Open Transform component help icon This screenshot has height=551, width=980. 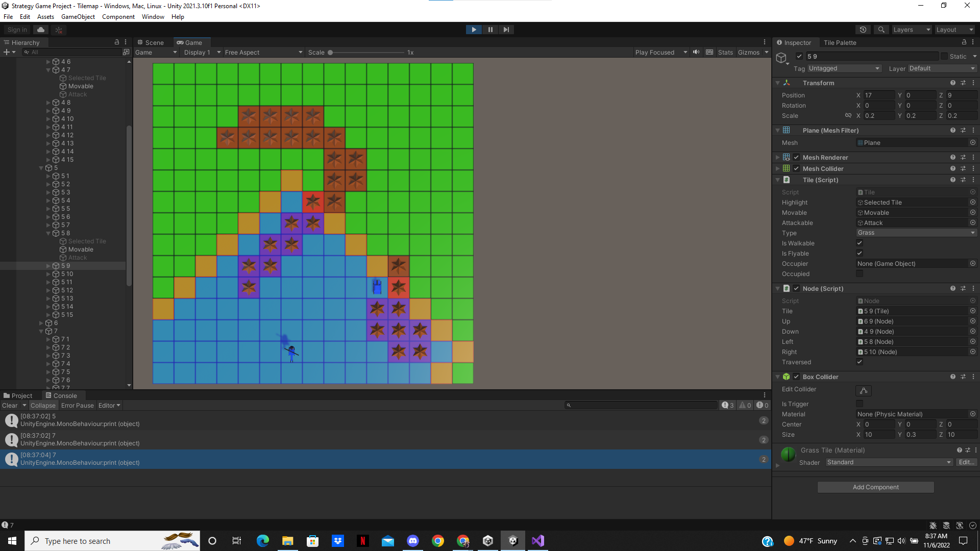952,83
